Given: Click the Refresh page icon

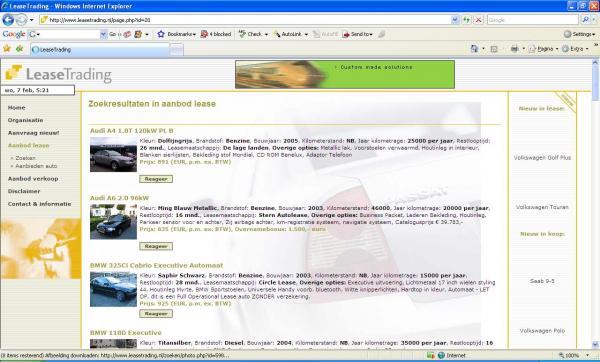Looking at the screenshot, I should [466, 20].
